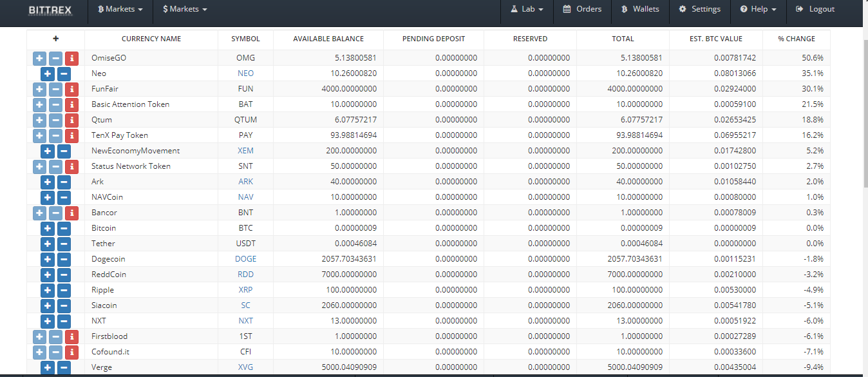
Task: Click the withdraw minus icon for Tether
Action: pos(64,244)
